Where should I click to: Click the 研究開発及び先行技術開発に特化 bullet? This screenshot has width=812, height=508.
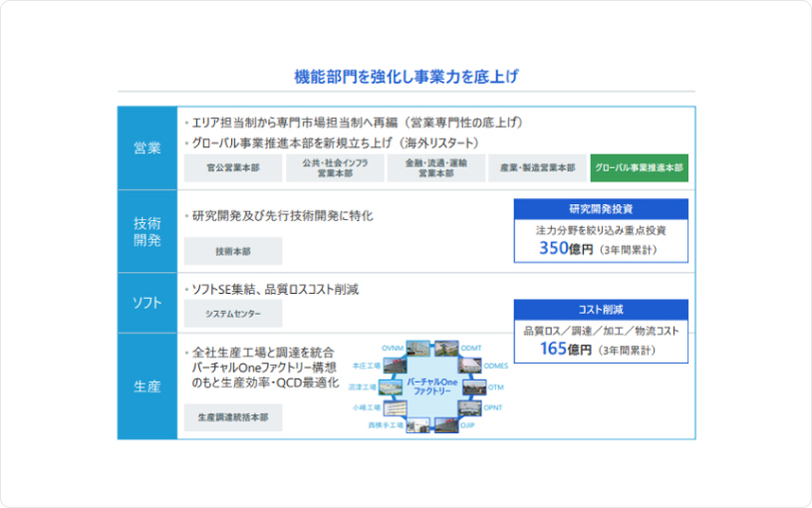282,216
